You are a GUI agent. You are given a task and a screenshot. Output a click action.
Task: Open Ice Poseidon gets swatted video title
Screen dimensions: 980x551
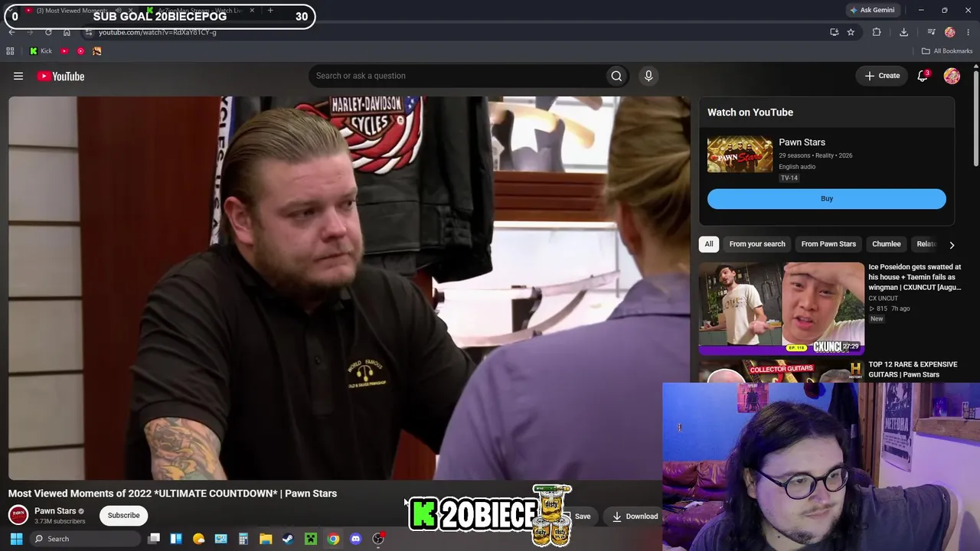tap(914, 277)
